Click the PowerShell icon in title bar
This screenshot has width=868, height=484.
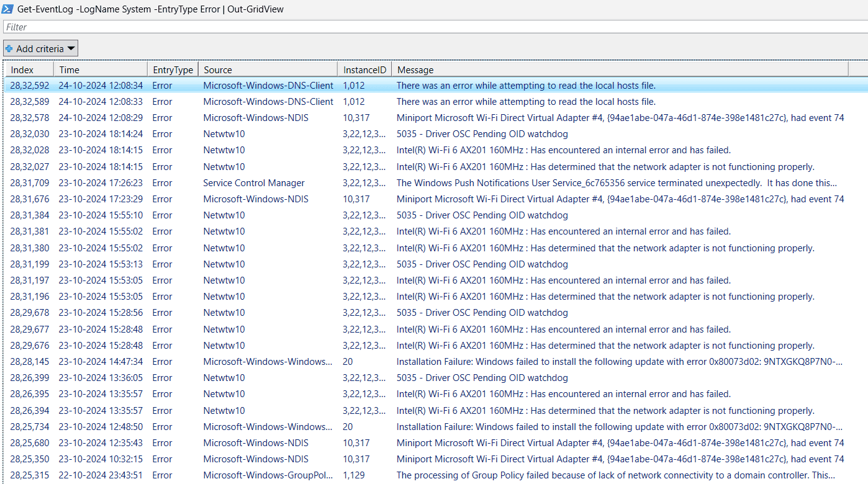(x=8, y=9)
